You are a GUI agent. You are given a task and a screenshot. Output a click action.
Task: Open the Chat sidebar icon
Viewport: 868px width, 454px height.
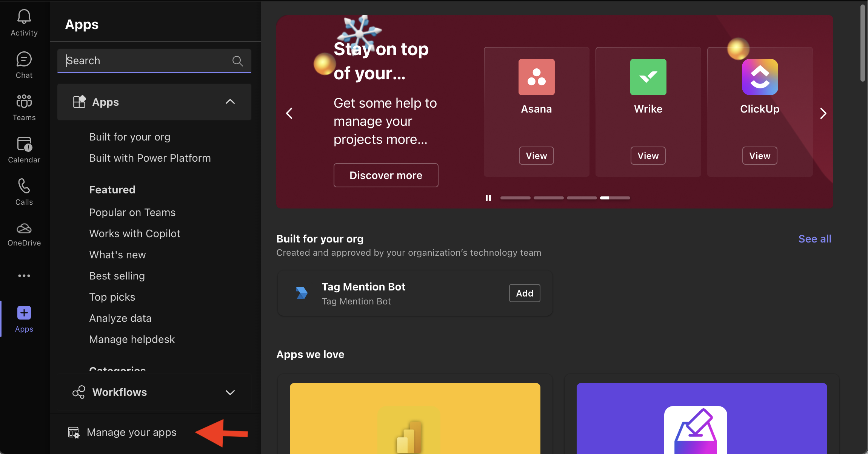[x=24, y=60]
